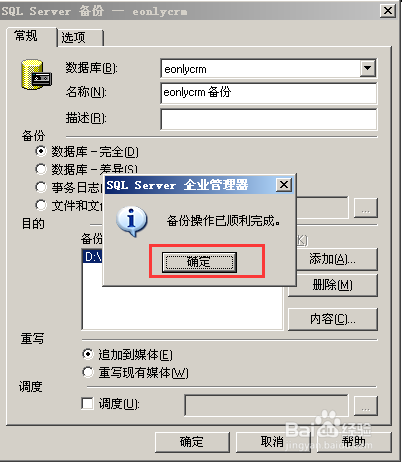The image size is (402, 463).
Task: Enable the 调度 checkbox
Action: point(87,404)
